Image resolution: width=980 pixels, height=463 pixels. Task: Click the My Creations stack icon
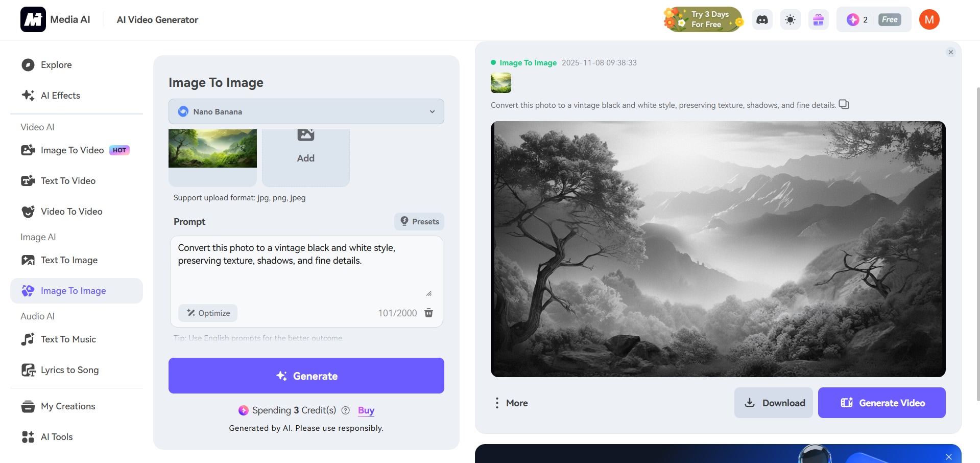[28, 406]
